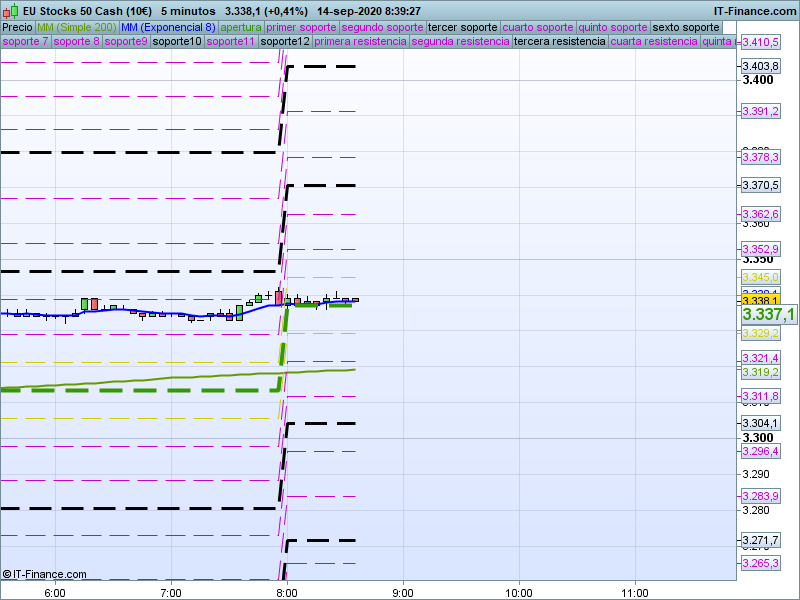The width and height of the screenshot is (800, 600).
Task: Click the IT-Finance.com copyright link
Action: click(x=44, y=574)
